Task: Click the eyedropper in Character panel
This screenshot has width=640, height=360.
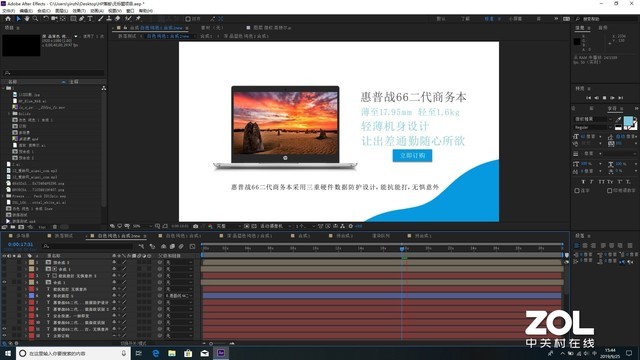Action: tap(618, 119)
